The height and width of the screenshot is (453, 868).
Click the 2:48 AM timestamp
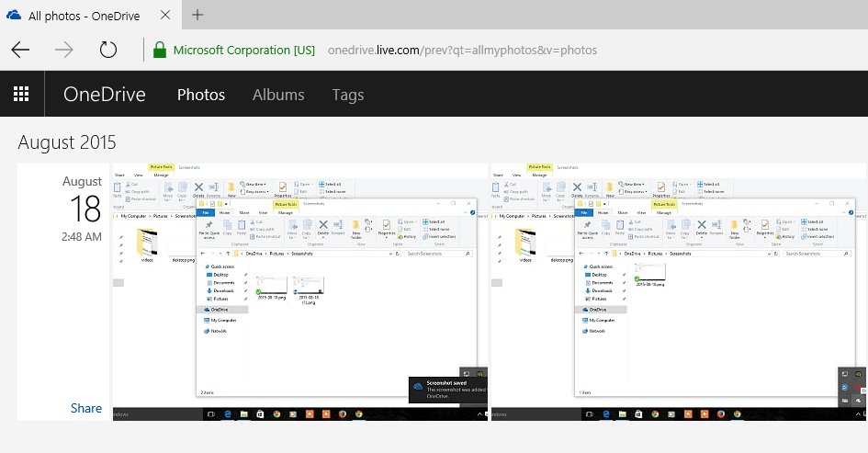pos(82,236)
